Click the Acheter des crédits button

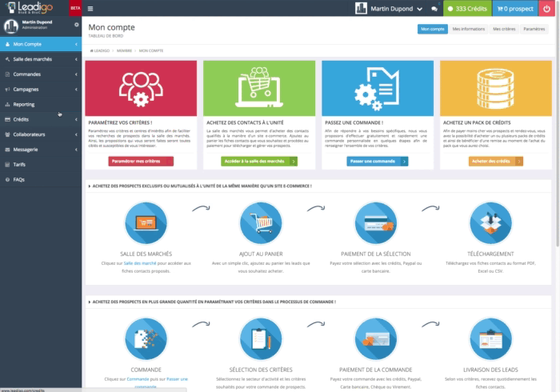(x=496, y=162)
